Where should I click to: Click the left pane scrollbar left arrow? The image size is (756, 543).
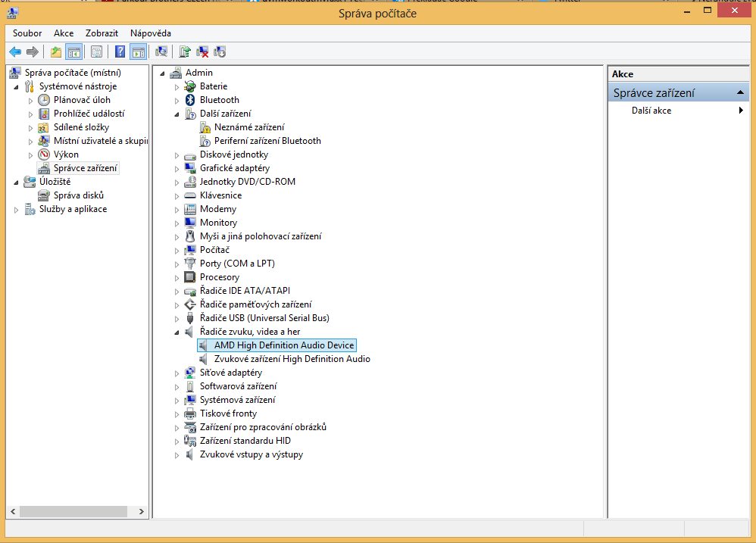click(13, 511)
